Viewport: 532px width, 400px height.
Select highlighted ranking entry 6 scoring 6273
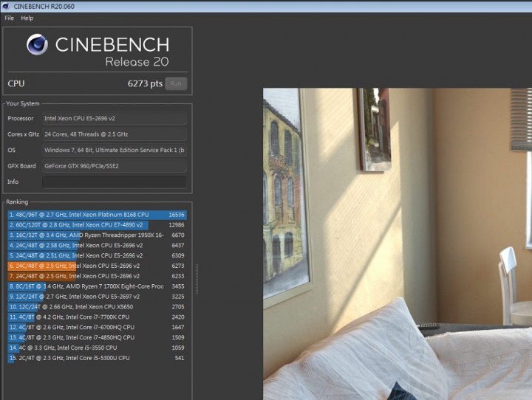97,266
